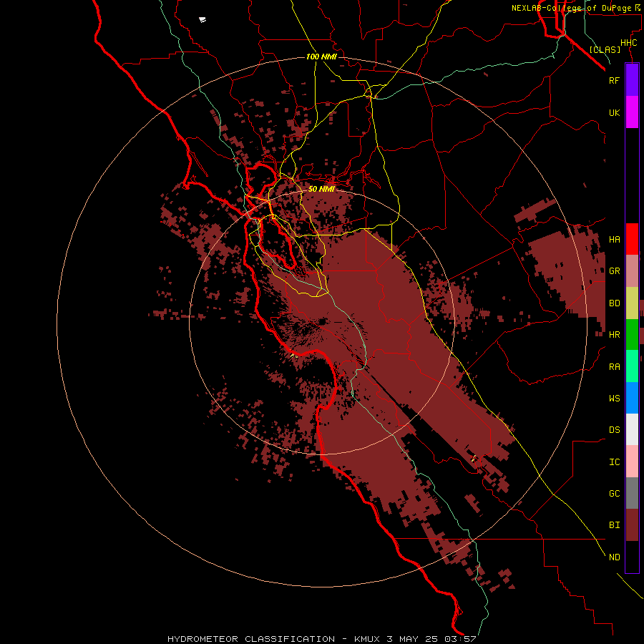Click the 'BD' legend label text
This screenshot has height=644, width=644.
pyautogui.click(x=614, y=303)
